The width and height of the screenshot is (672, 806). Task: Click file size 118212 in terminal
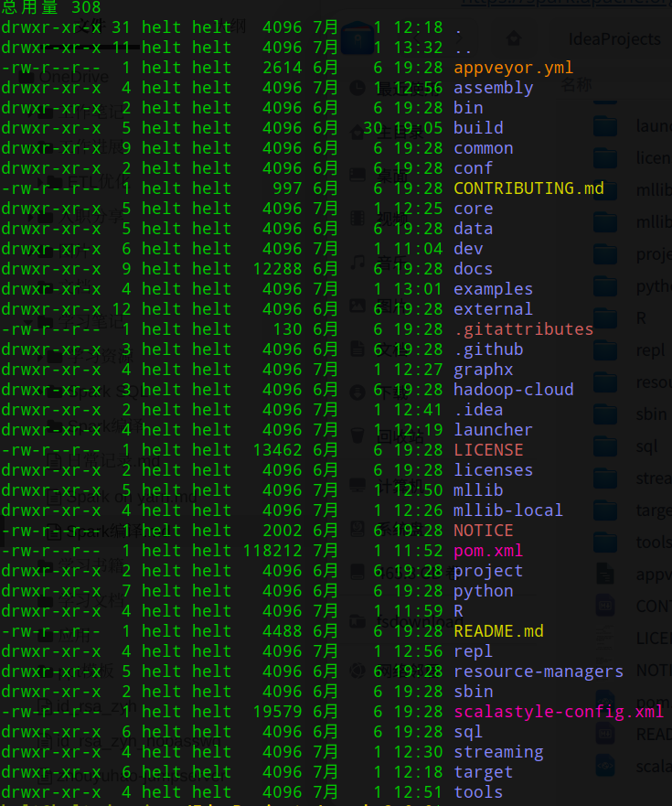point(272,551)
